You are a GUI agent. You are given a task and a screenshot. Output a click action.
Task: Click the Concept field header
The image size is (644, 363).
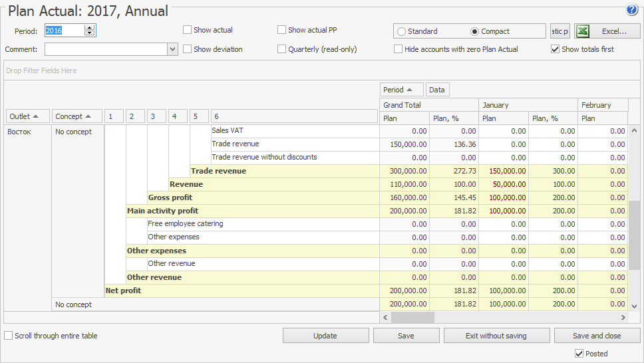77,116
